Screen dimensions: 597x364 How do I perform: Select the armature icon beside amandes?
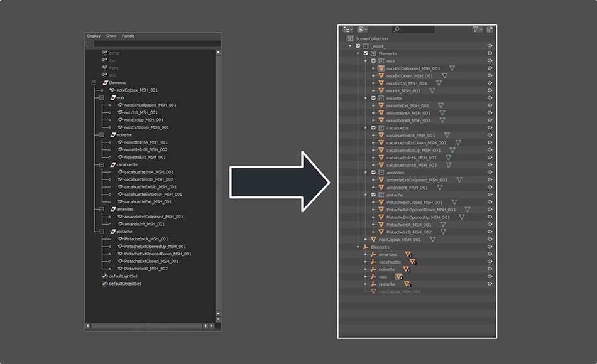coord(374,254)
